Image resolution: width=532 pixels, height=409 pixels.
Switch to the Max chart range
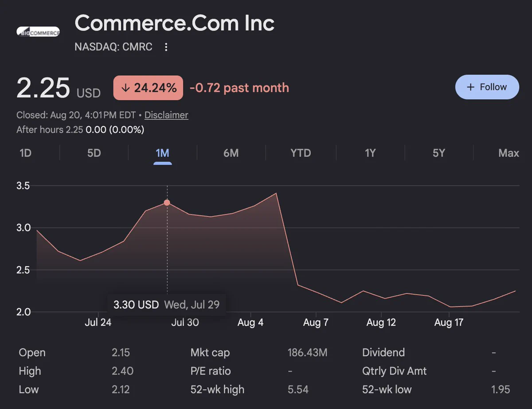[509, 153]
